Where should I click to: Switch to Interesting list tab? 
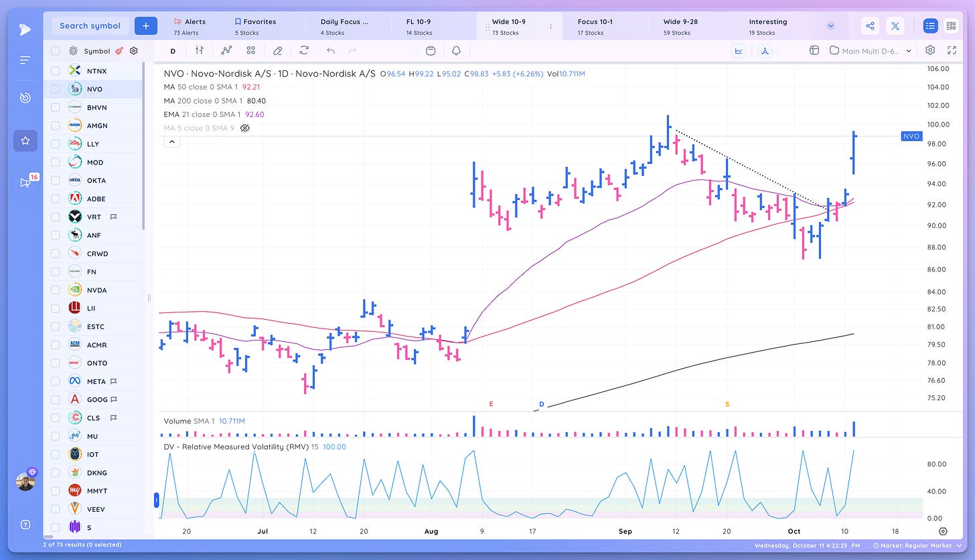point(767,26)
